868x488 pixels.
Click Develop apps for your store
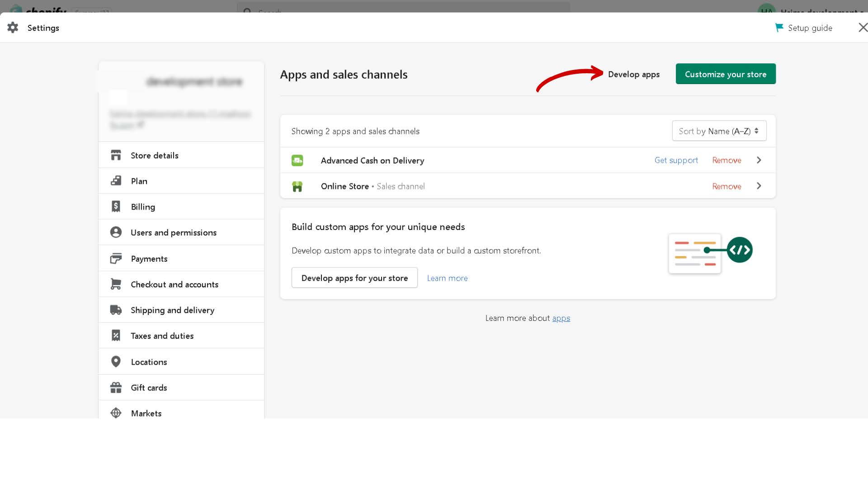tap(354, 278)
